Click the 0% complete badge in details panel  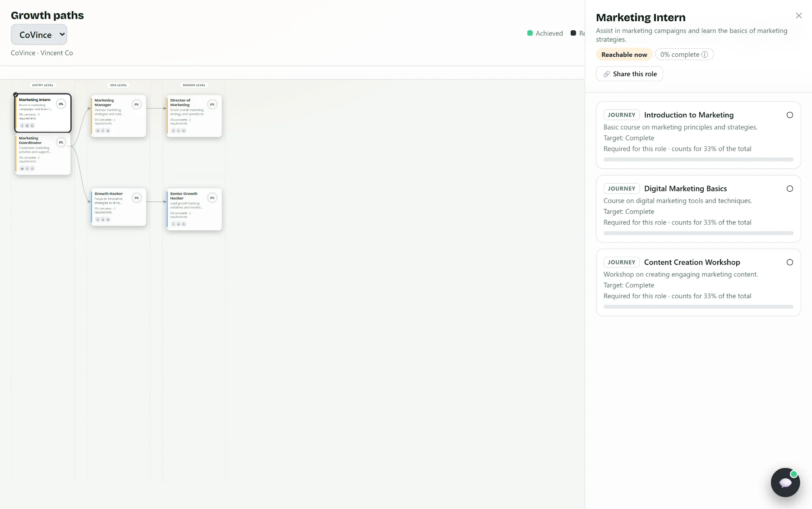pos(684,55)
